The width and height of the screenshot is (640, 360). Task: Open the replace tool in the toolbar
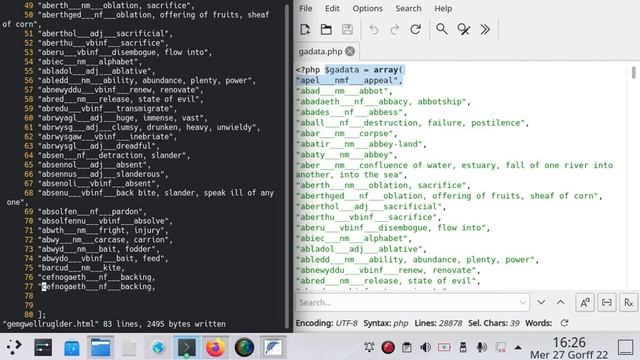[x=464, y=29]
